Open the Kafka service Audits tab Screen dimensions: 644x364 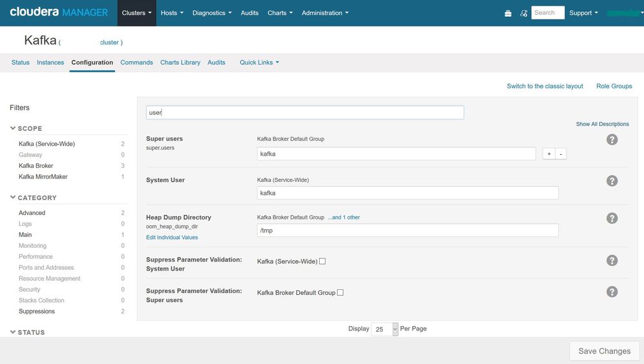click(217, 63)
